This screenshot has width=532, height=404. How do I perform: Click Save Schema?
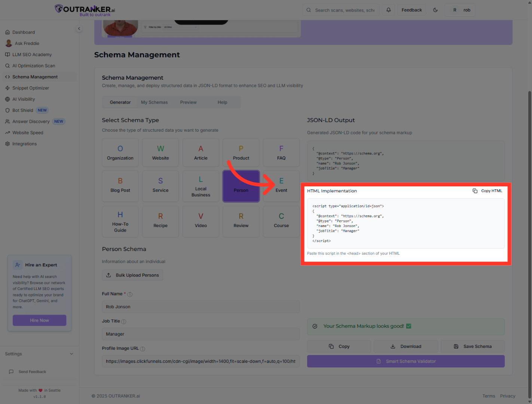pyautogui.click(x=473, y=346)
